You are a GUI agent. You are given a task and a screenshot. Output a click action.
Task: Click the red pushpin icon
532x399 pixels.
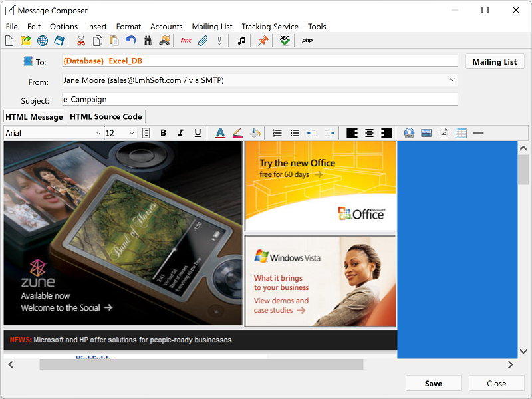(263, 41)
